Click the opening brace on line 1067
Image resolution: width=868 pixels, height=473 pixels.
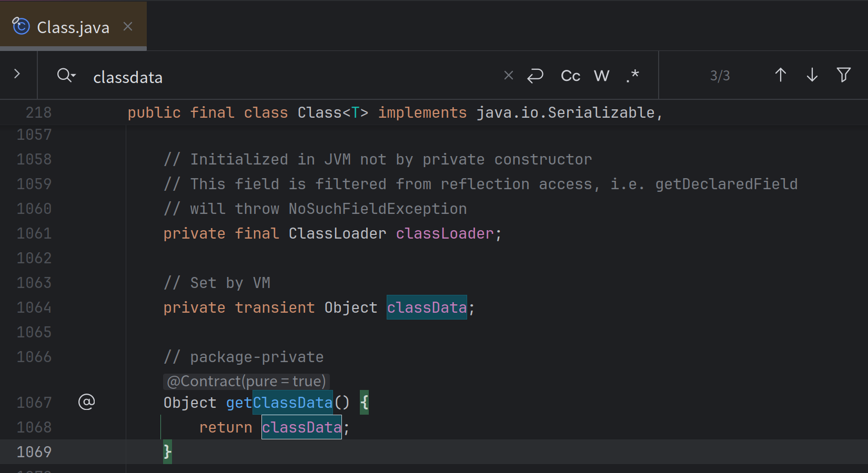(364, 403)
